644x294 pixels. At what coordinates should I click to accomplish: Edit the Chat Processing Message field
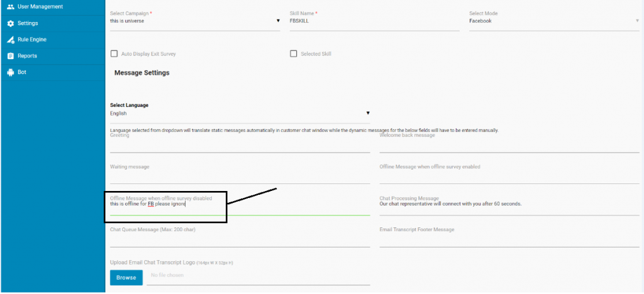point(509,205)
